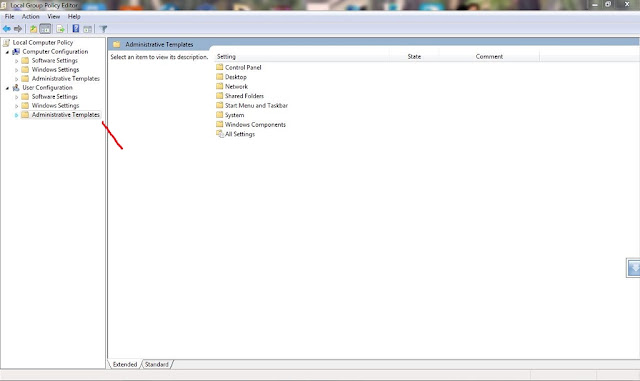This screenshot has height=381, width=640.
Task: Select Software Settings label under Computer Configuration
Action: pyautogui.click(x=55, y=60)
